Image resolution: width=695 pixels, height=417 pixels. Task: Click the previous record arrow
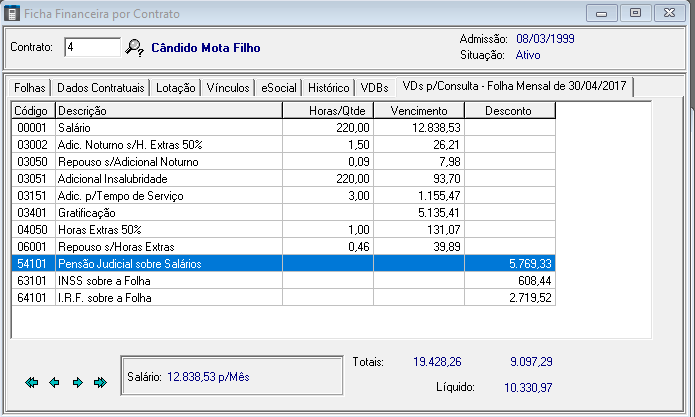point(54,382)
